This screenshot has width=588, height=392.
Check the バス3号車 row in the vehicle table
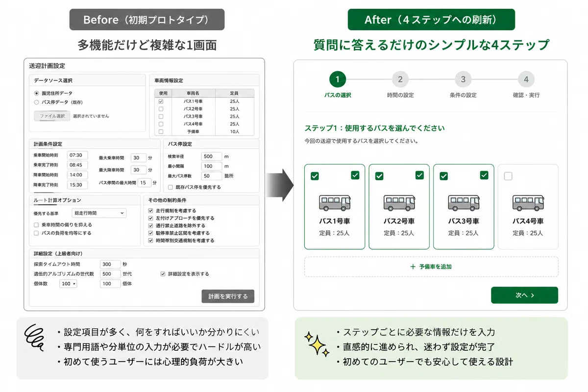(x=161, y=117)
